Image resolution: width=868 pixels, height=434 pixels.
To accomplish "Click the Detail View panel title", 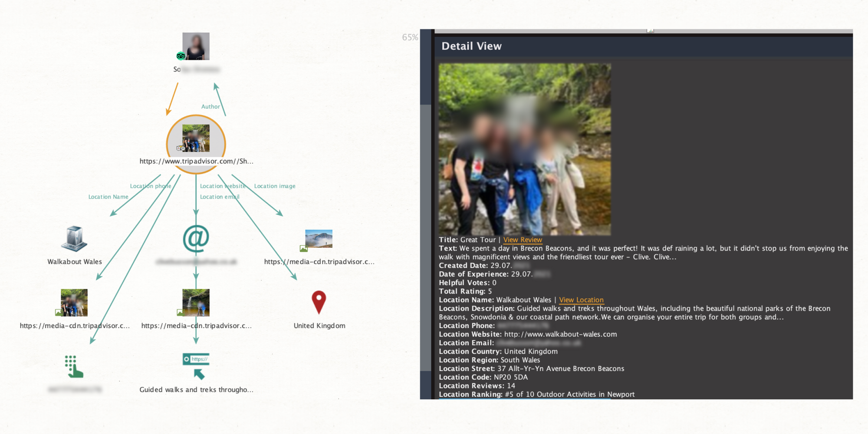I will point(471,46).
